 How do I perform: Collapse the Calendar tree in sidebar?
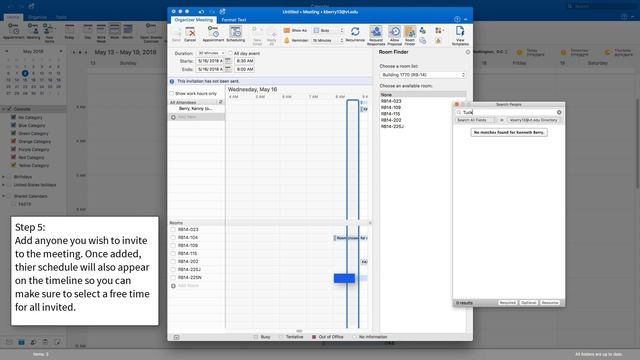point(4,109)
